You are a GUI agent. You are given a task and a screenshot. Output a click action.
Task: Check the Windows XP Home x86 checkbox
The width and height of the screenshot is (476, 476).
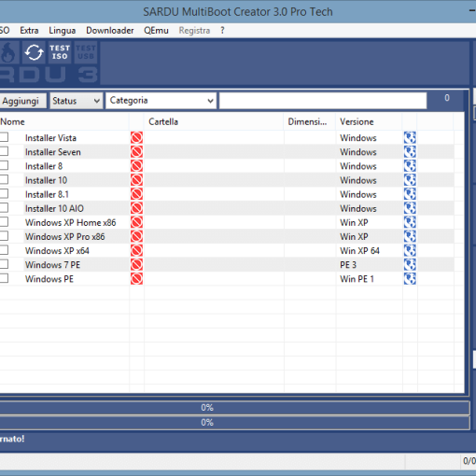click(x=4, y=222)
